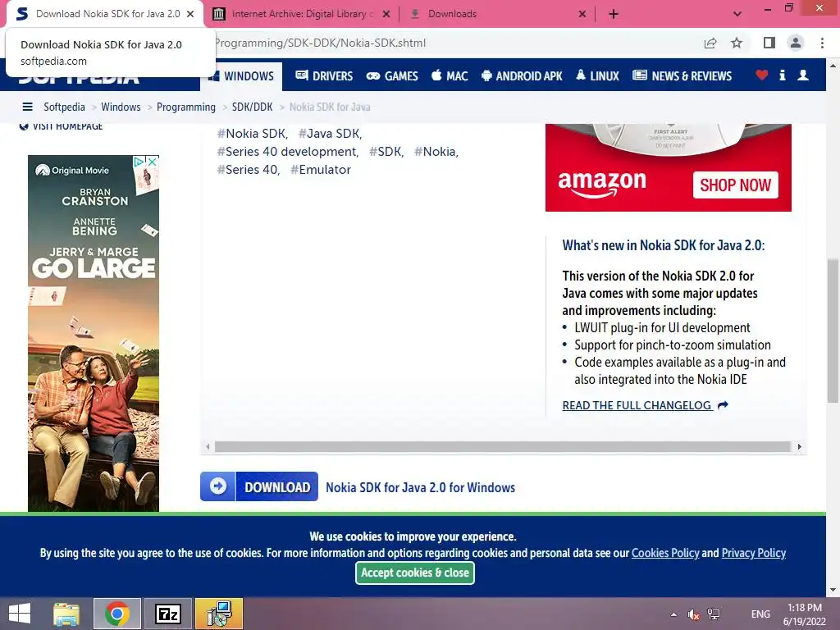Go to Softpedia breadcrumb link
Viewport: 840px width, 630px height.
click(x=64, y=107)
